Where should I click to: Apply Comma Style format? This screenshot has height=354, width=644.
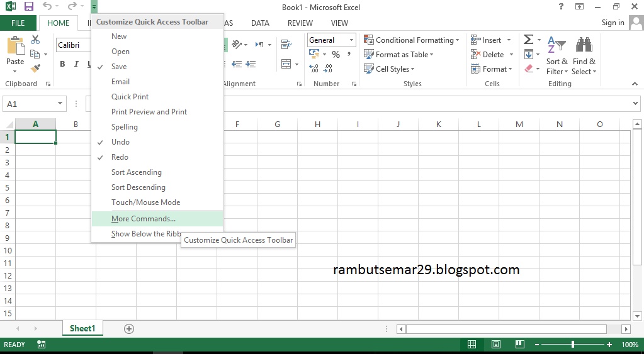click(x=349, y=54)
